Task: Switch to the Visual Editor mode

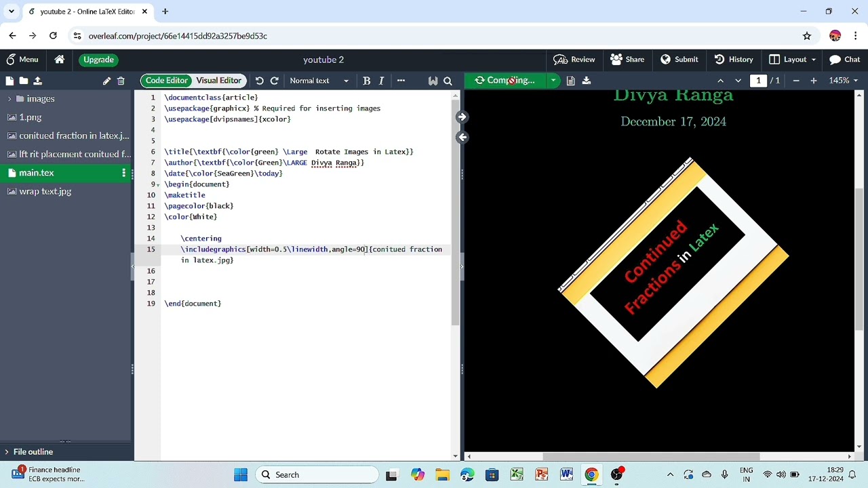Action: tap(218, 81)
